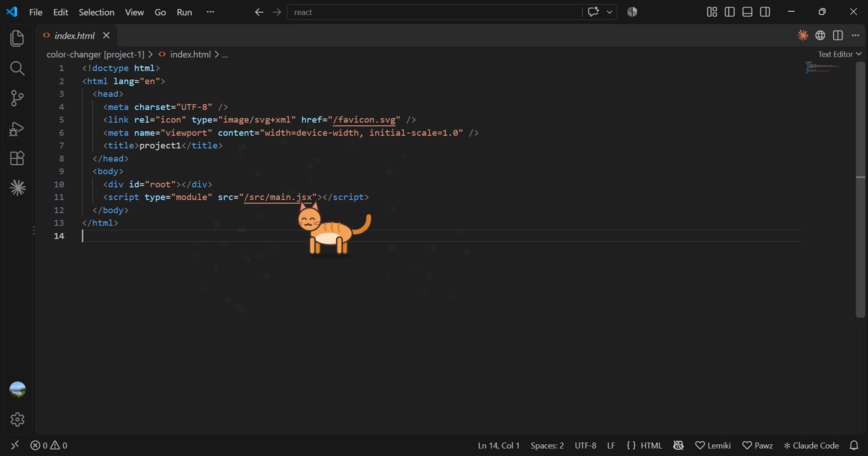The height and width of the screenshot is (456, 868).
Task: Open the Run and Debug view
Action: pyautogui.click(x=17, y=128)
